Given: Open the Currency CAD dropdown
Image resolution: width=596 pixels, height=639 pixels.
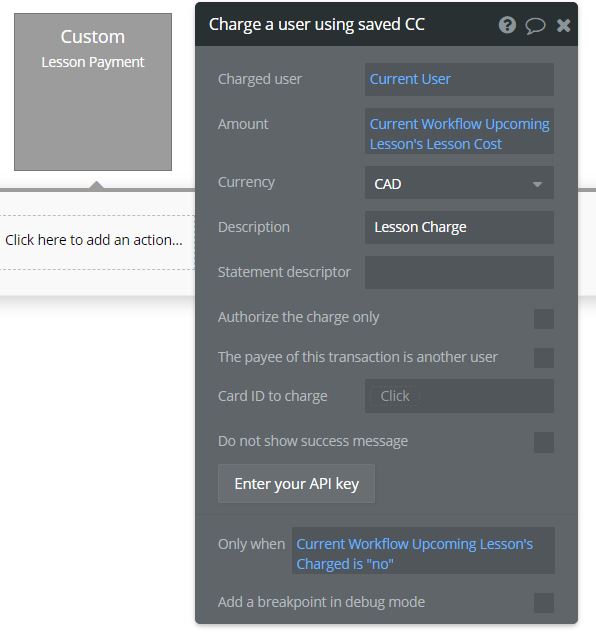Looking at the screenshot, I should coord(459,183).
